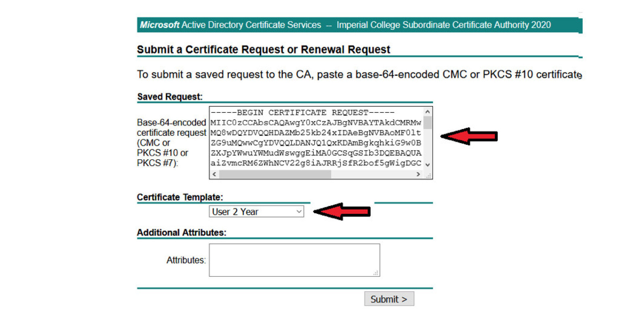644x316 pixels.
Task: Click the Imperial College Subordinate Certificate Authority 2020 text
Action: 444,25
